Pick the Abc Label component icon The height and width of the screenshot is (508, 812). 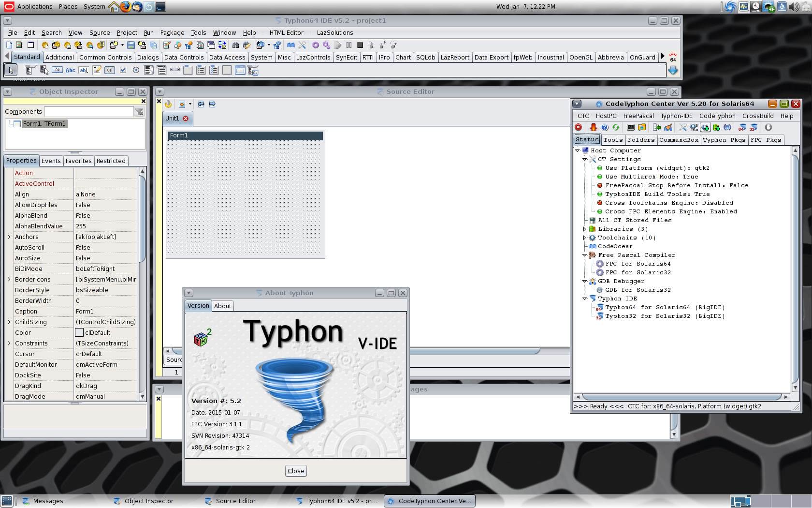click(x=70, y=70)
